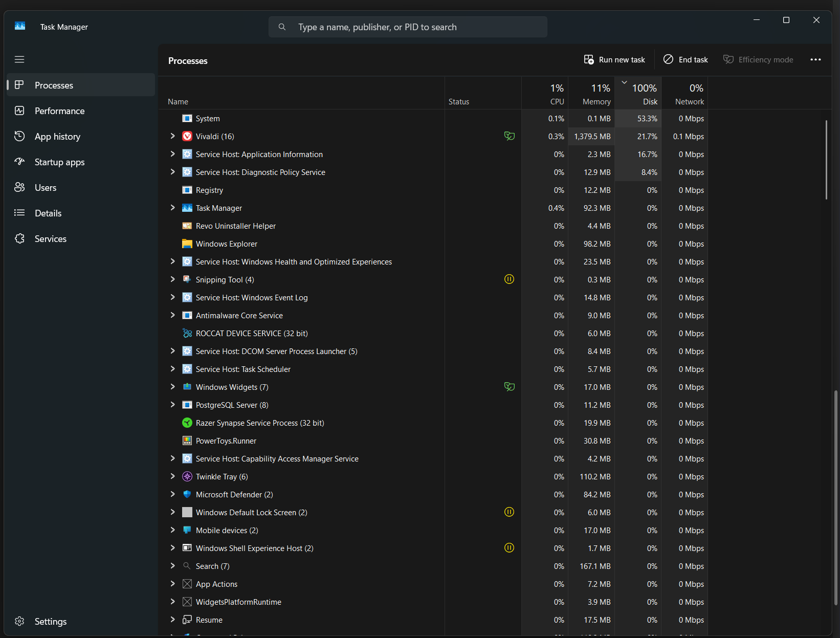Open Settings at the sidebar bottom
Viewport: 840px width, 638px height.
[81, 621]
